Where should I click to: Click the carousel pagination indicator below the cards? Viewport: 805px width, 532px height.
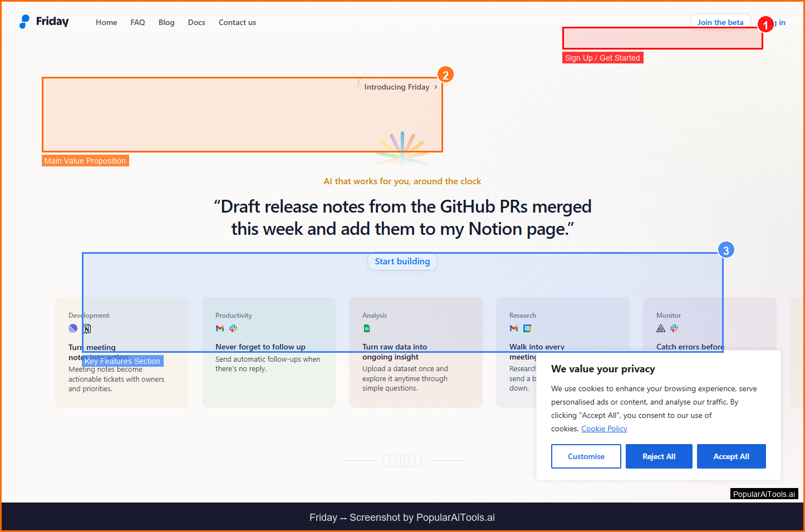click(402, 460)
